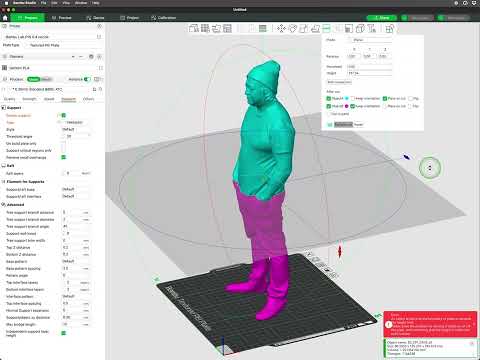Select the Seam painting tool icon
The height and width of the screenshot is (360, 480).
pos(360,28)
